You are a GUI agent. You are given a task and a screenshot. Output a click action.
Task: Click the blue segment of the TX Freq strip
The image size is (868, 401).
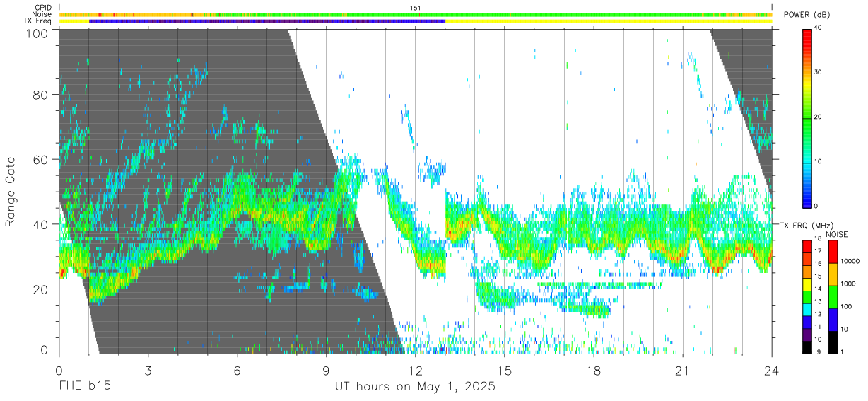pos(267,21)
